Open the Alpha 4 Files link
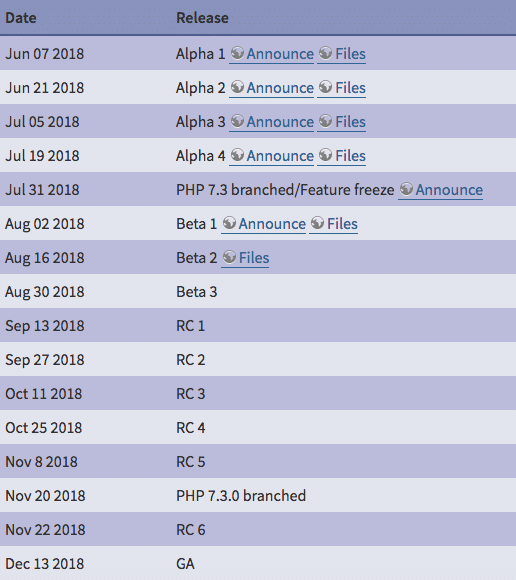516x580 pixels. (341, 156)
